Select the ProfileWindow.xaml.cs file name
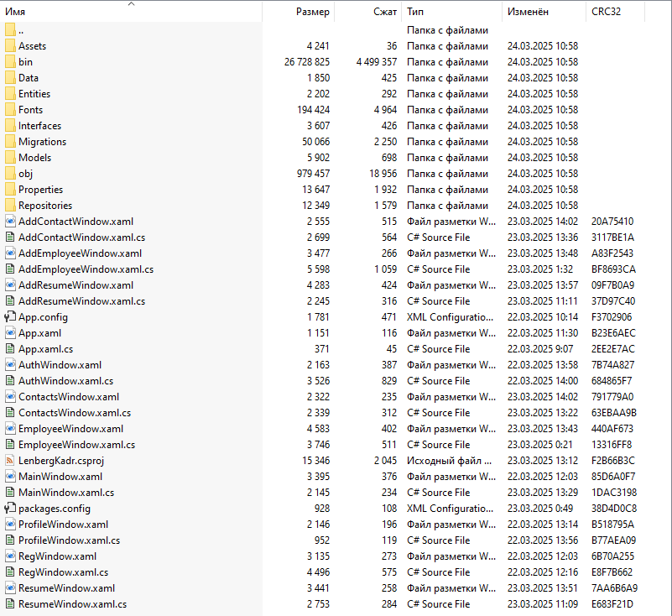Screen dimensions: 672x616 [69, 540]
